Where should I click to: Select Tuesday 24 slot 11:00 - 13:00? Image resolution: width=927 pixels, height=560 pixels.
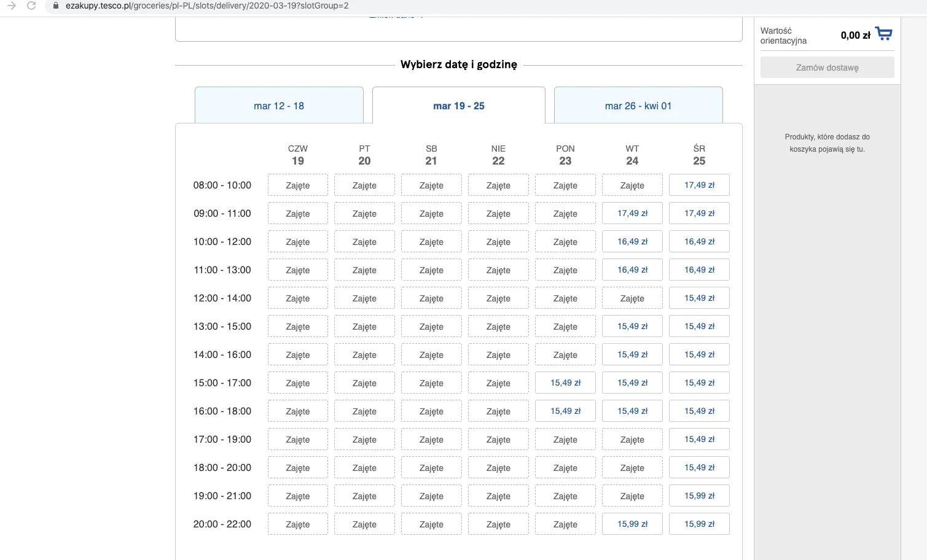(x=632, y=270)
